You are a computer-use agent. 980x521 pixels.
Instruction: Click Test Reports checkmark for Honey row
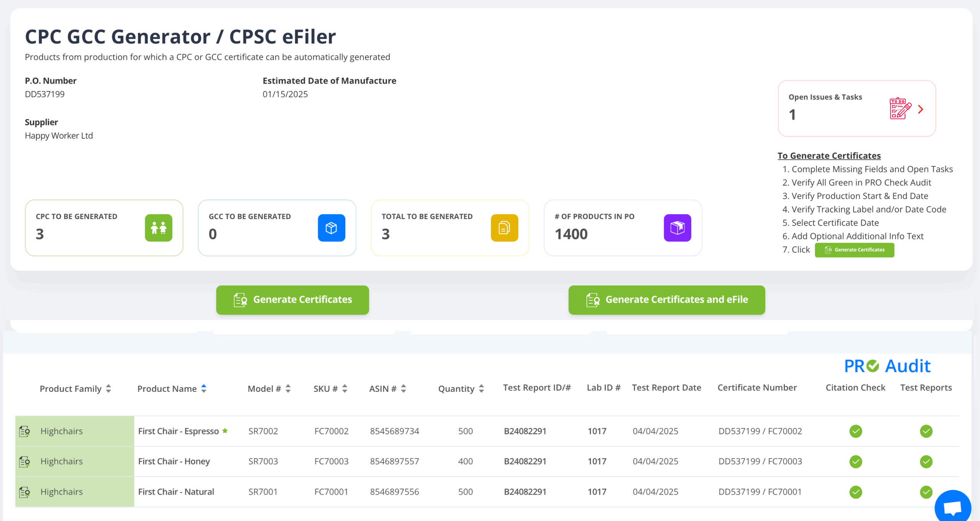[x=926, y=462]
